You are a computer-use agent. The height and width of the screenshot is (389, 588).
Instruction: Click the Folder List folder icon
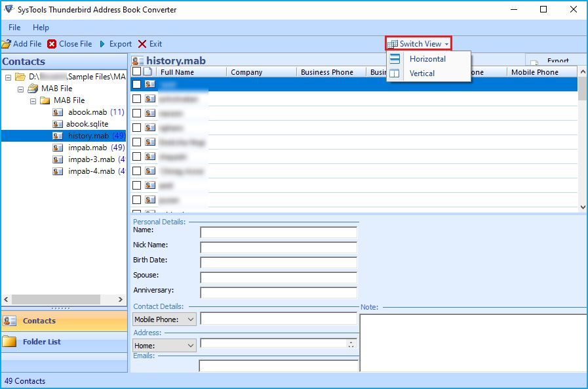[10, 341]
